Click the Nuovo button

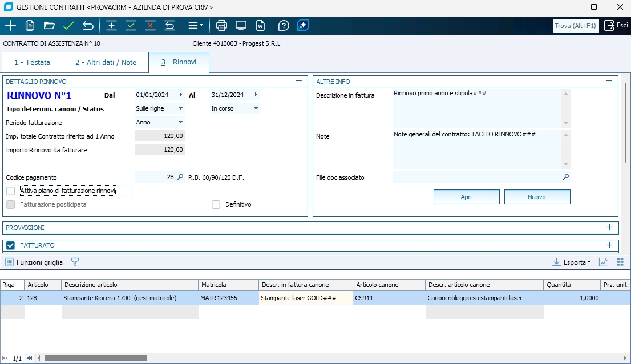coord(537,197)
